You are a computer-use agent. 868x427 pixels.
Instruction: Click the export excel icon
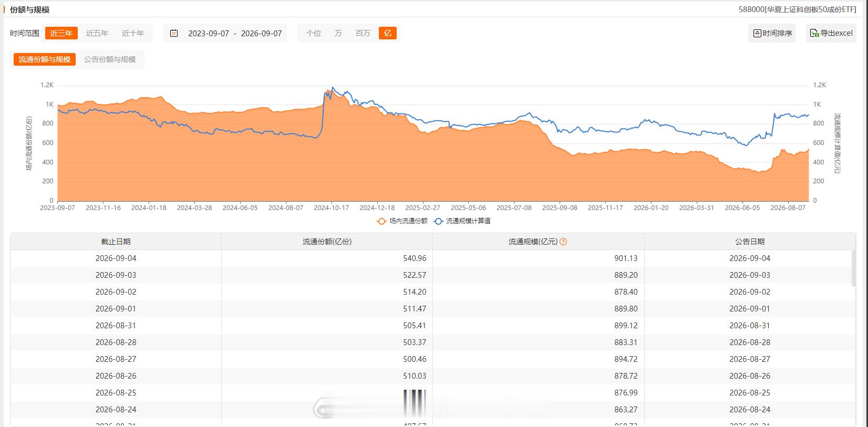point(814,33)
